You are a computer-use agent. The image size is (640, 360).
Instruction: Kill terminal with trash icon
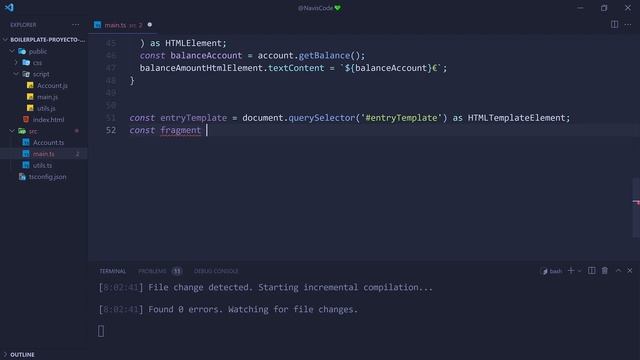(x=605, y=271)
